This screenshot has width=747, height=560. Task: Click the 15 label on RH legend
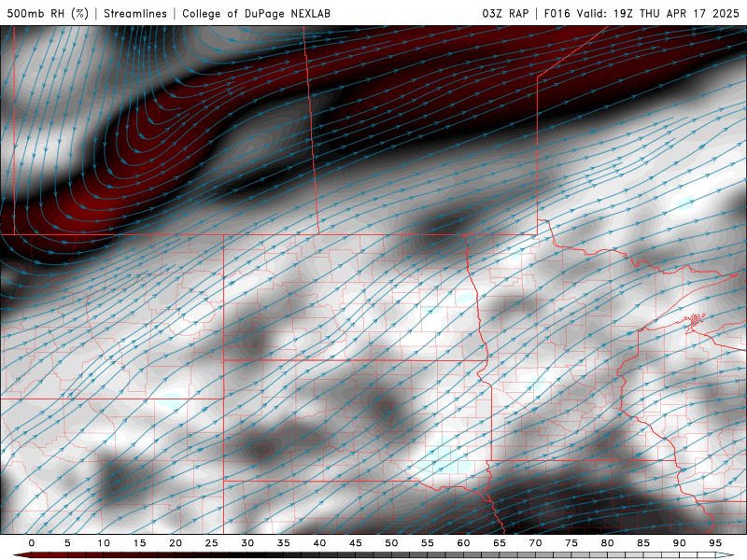click(x=139, y=543)
